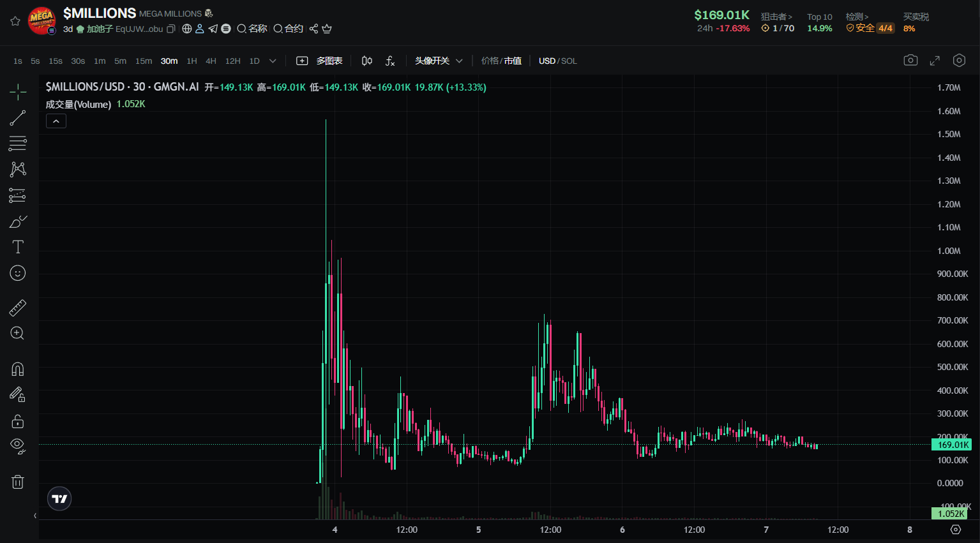Open the Telegram link icon
The image size is (980, 543).
213,29
